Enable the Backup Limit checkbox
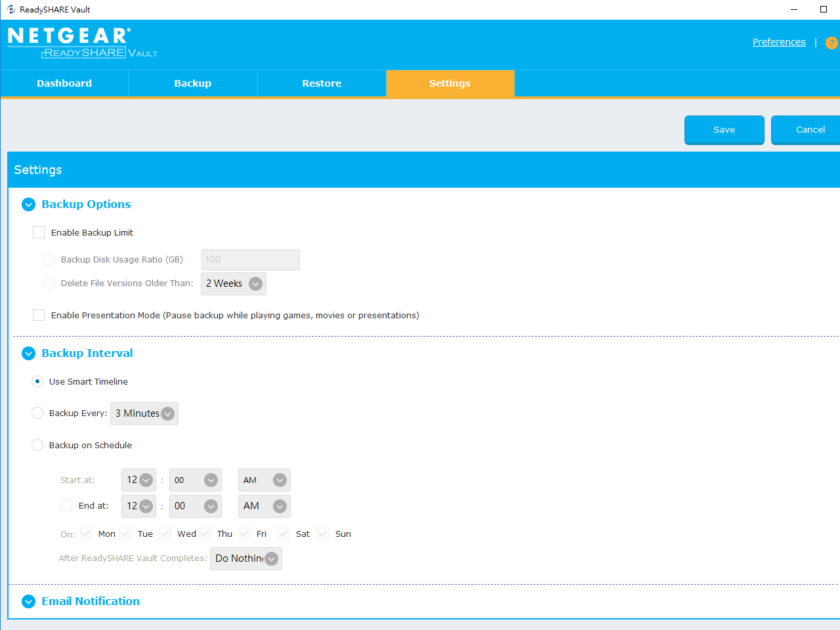 click(39, 232)
